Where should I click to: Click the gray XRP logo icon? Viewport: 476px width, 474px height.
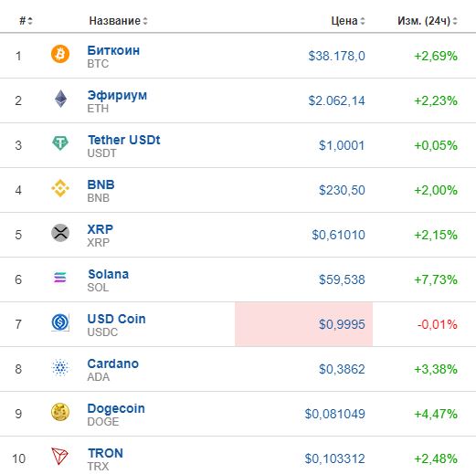60,233
